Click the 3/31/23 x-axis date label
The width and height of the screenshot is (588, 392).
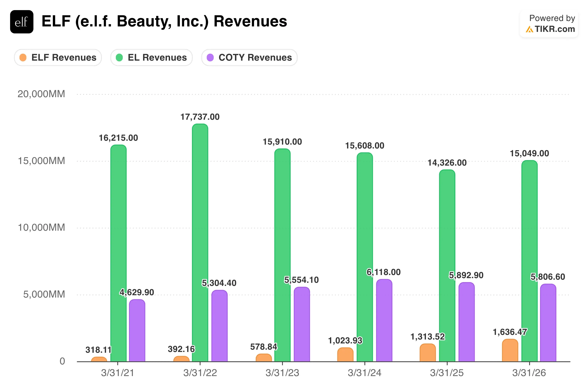pos(282,373)
